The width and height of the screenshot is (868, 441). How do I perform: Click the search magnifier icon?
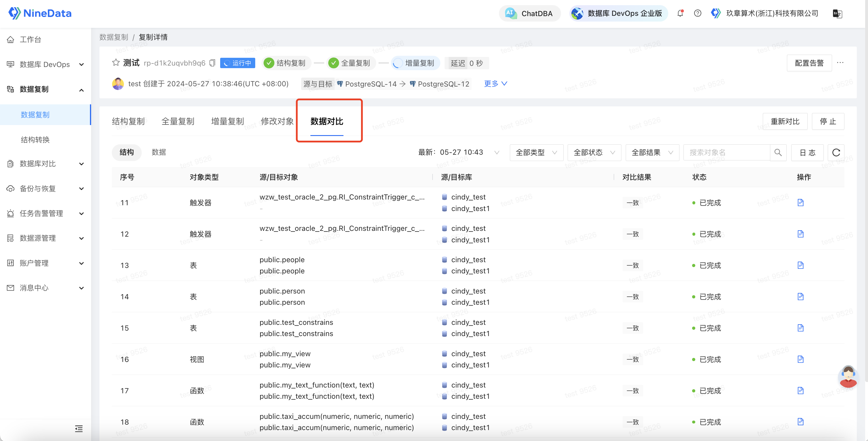click(778, 152)
